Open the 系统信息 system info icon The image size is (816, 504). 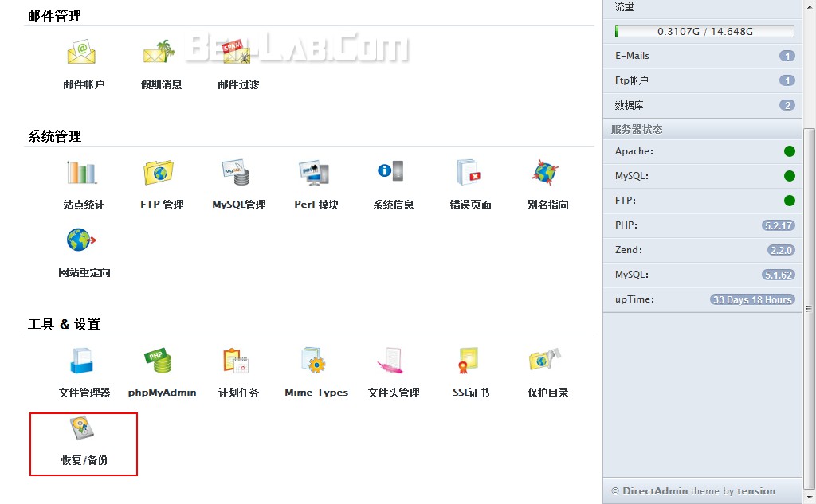pos(391,171)
